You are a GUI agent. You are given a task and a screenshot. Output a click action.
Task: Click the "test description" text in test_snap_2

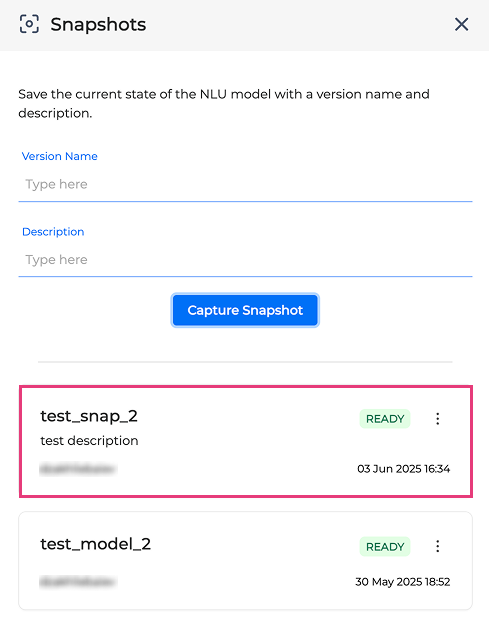(89, 441)
